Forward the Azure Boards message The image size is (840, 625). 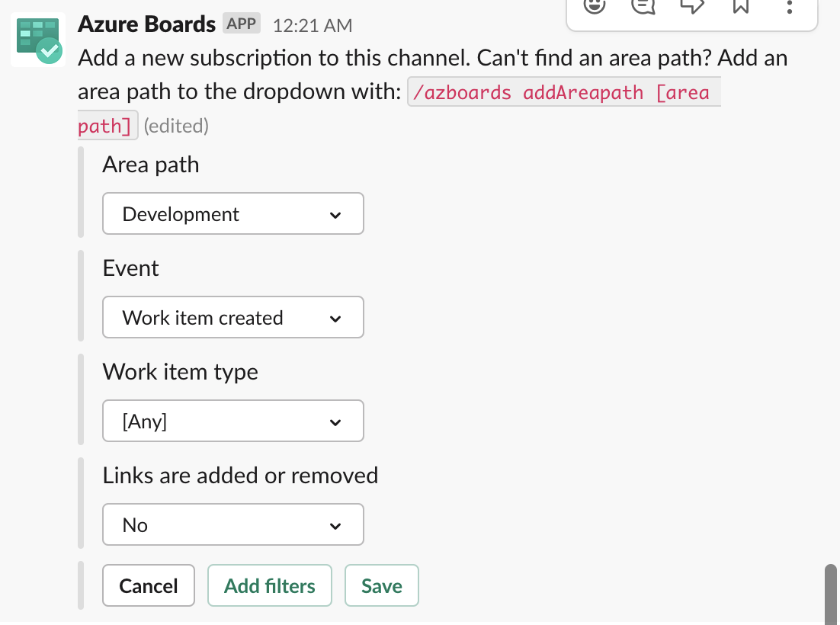tap(691, 7)
